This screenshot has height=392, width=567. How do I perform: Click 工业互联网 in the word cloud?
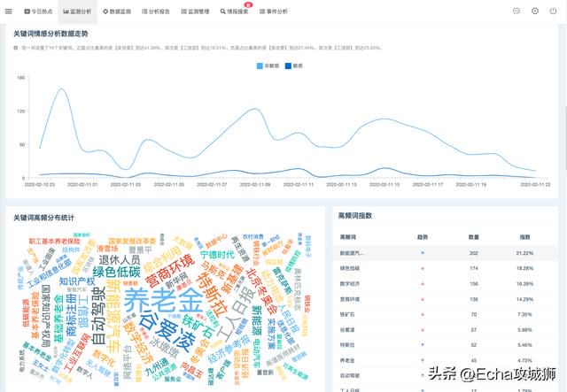coord(76,353)
